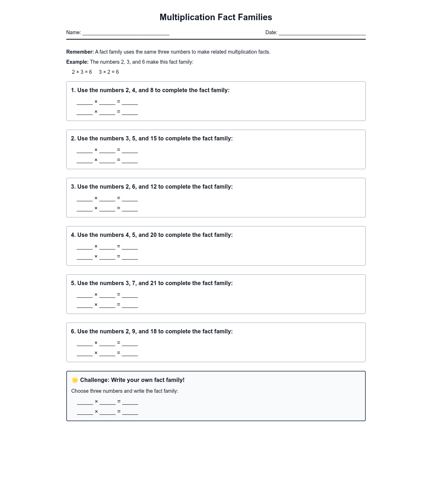Viewport: 432px width, 504px height.
Task: Click the example equation 2 × 3 = 6
Action: [x=82, y=72]
